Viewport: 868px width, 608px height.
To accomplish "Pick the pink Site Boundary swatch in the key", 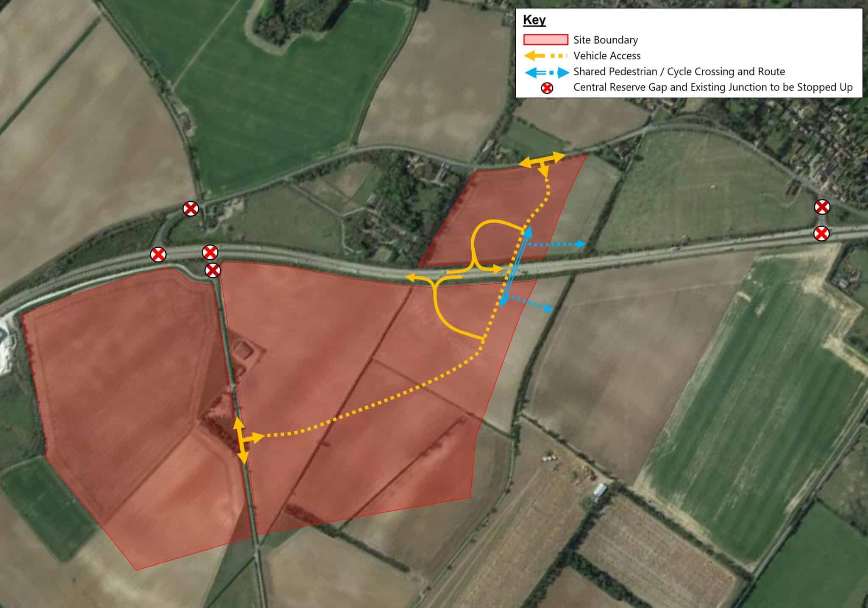I will pos(545,40).
